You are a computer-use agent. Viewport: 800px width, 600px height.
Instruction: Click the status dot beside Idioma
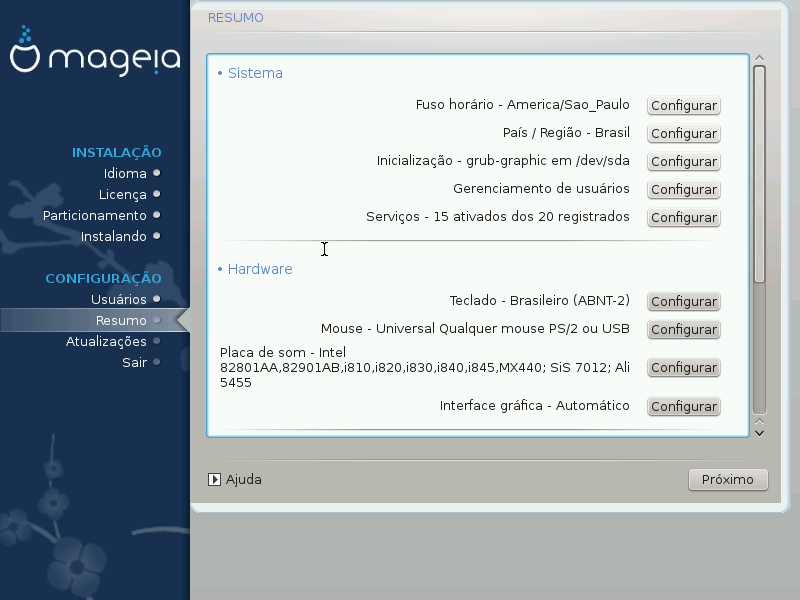[157, 173]
